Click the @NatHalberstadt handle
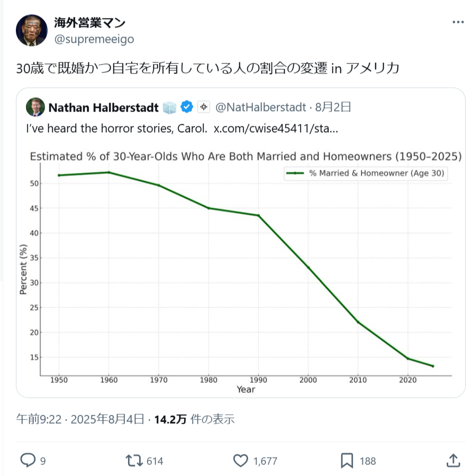The height and width of the screenshot is (476, 472). click(260, 107)
